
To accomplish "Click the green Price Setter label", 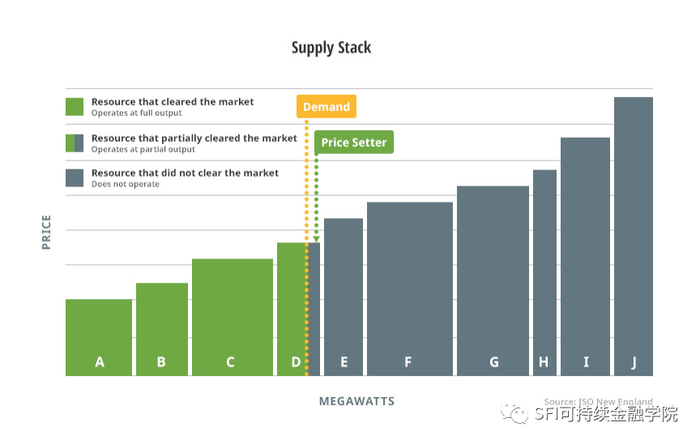I will [354, 142].
